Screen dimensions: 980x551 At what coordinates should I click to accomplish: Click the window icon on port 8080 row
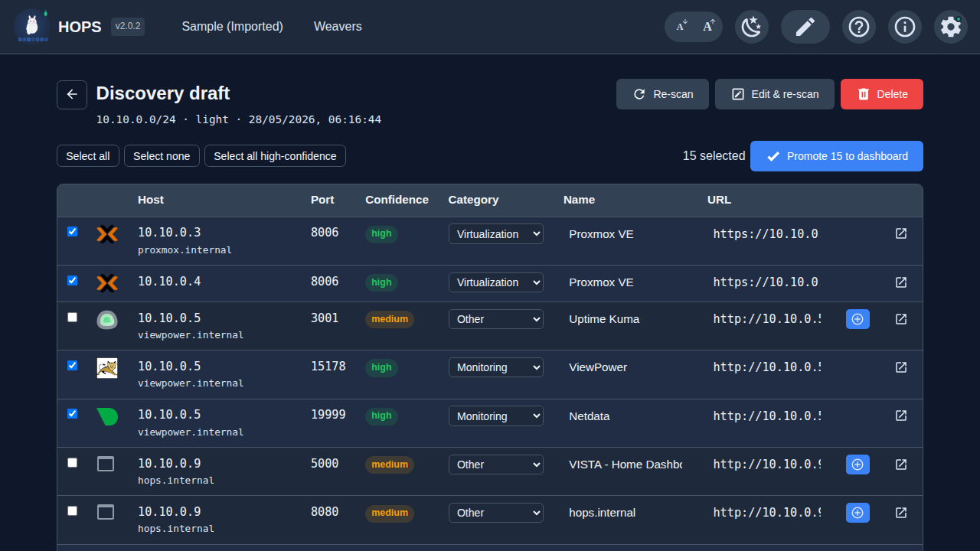(x=106, y=512)
